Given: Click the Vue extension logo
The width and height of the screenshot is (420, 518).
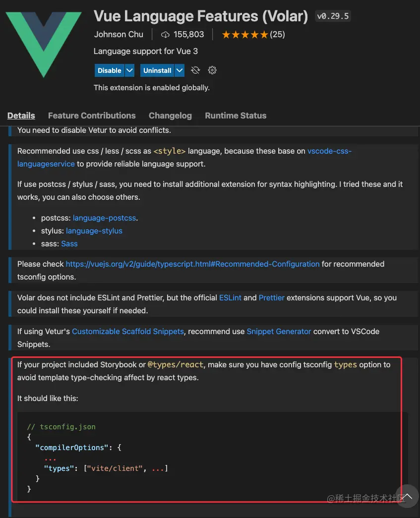Looking at the screenshot, I should tap(44, 43).
